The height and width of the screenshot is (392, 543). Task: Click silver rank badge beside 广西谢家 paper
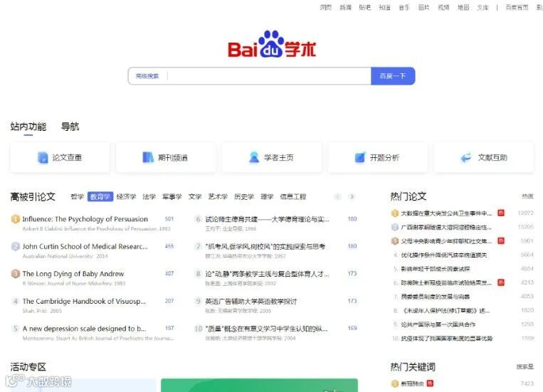pos(395,227)
